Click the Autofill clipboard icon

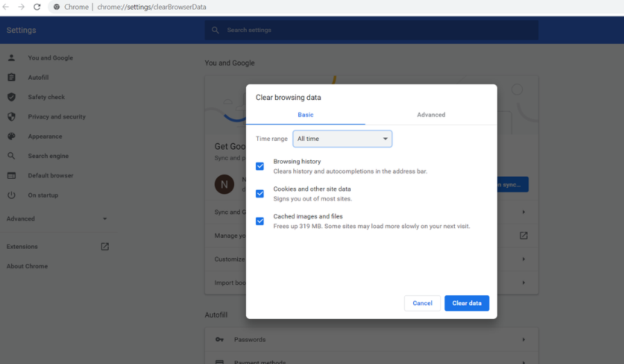tap(12, 77)
